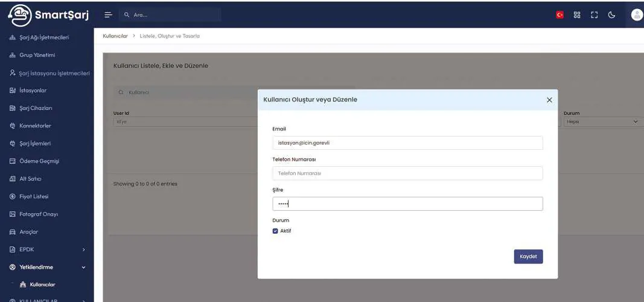Expand the KULLANICILAR menu chevron
Screen dimensions: 644x302
[x=83, y=300]
